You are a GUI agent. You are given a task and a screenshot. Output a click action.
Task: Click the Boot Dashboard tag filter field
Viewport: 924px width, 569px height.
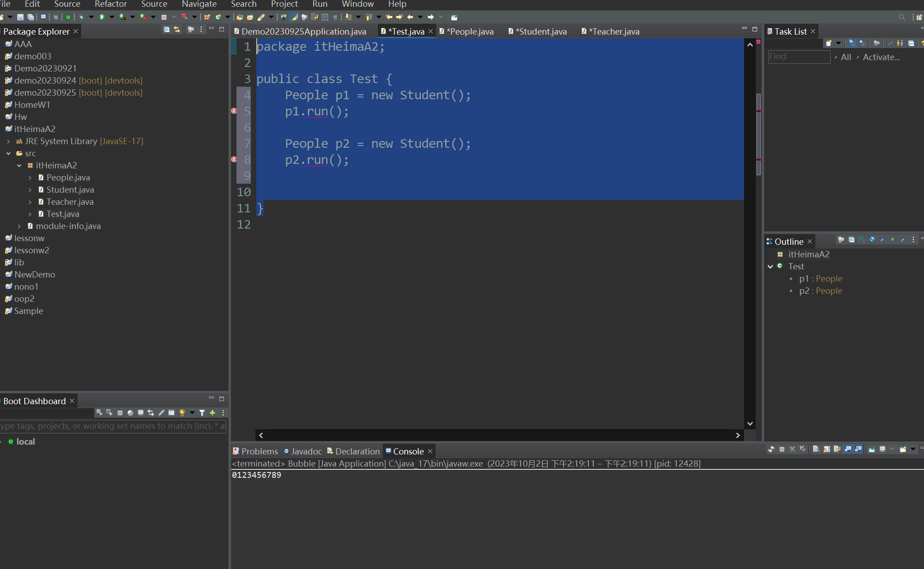(113, 426)
